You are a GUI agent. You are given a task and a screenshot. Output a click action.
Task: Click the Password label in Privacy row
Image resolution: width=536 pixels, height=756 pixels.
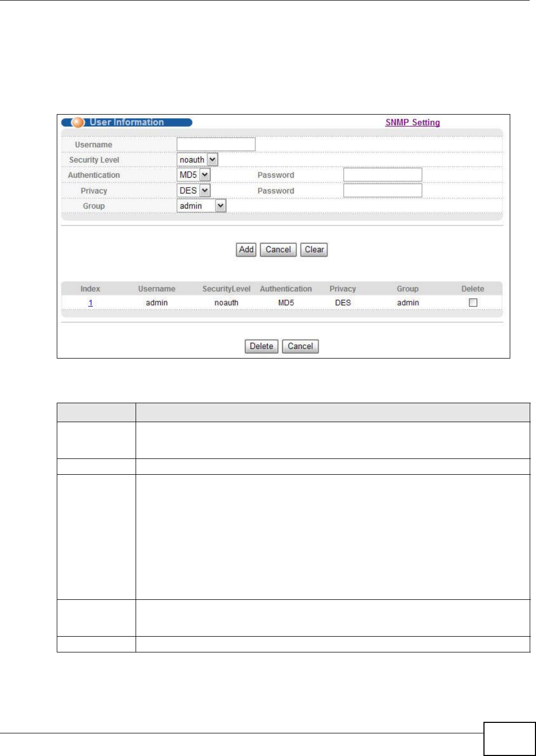276,191
